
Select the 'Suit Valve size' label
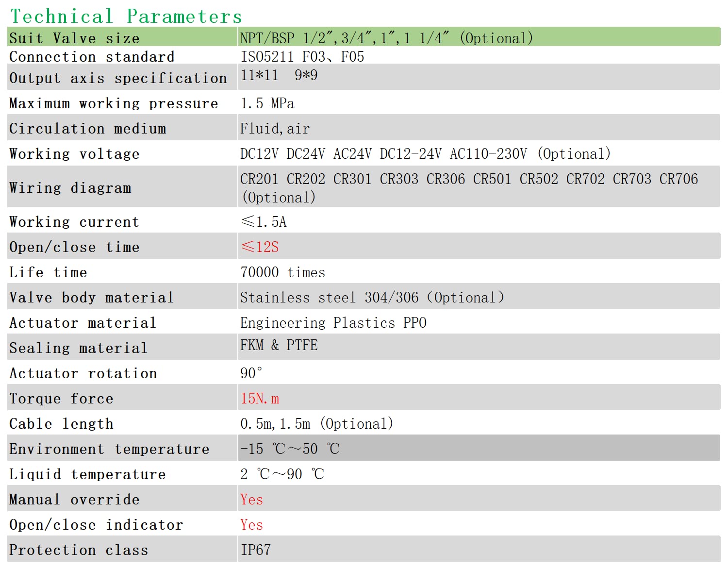click(74, 38)
